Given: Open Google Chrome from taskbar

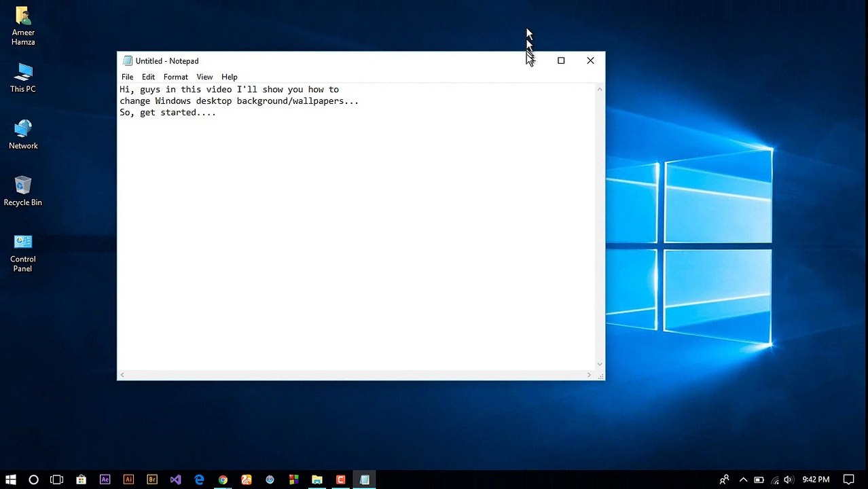Looking at the screenshot, I should 223,479.
